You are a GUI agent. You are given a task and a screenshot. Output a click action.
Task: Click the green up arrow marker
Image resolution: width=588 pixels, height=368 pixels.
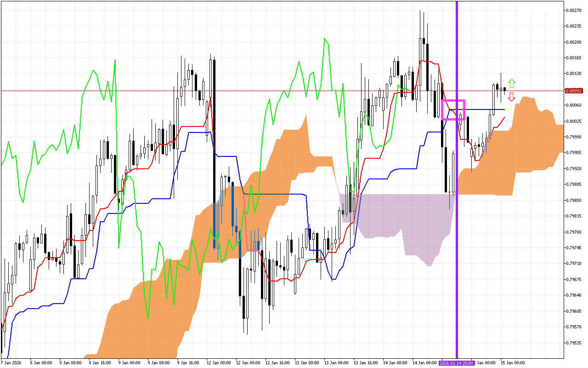[512, 84]
